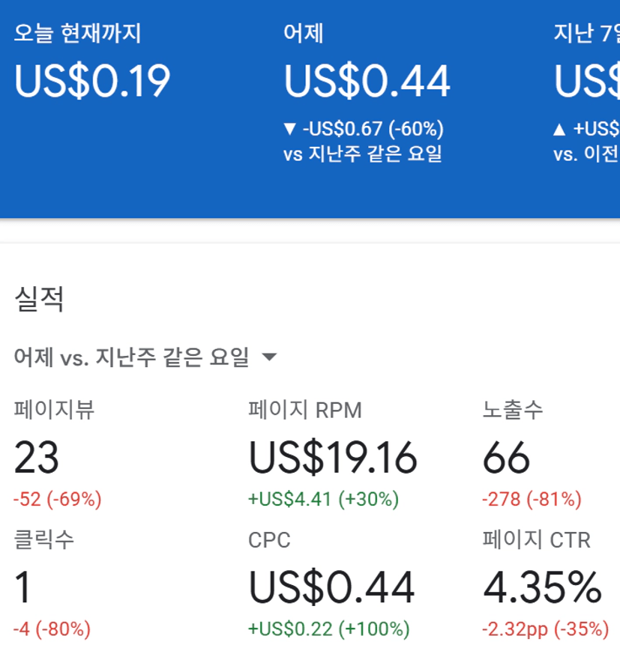Screen dimensions: 620x672
Task: Click the 오늘 현재까지 earnings US$0.19
Action: pos(92,82)
